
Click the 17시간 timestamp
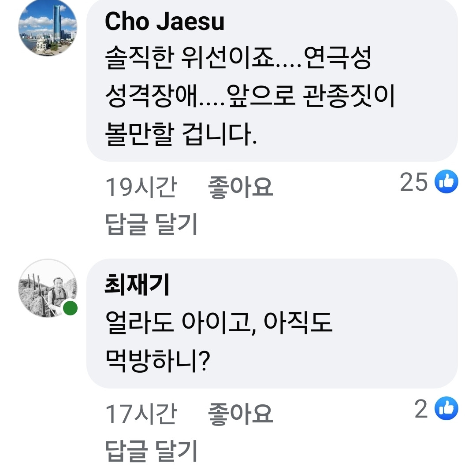tap(141, 414)
